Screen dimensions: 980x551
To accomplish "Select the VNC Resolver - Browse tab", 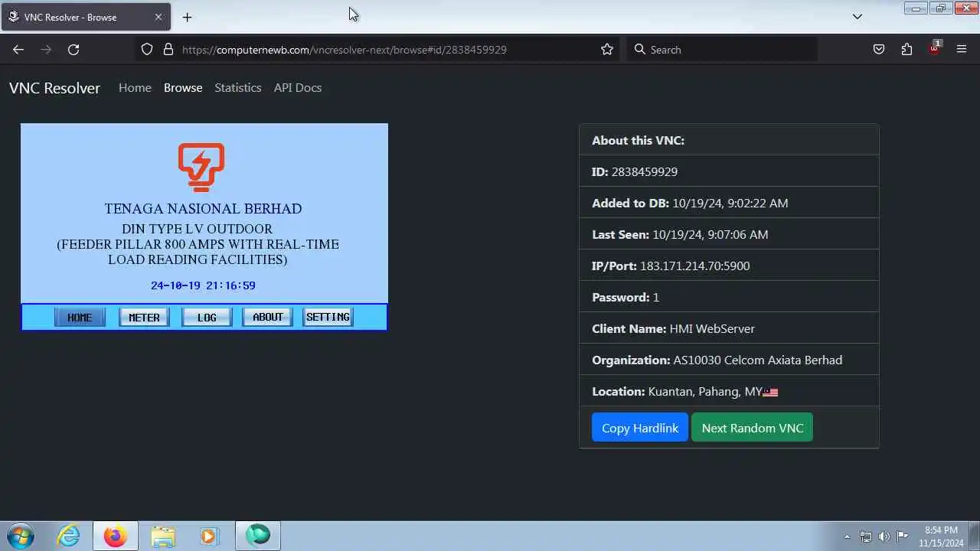I will click(x=85, y=17).
